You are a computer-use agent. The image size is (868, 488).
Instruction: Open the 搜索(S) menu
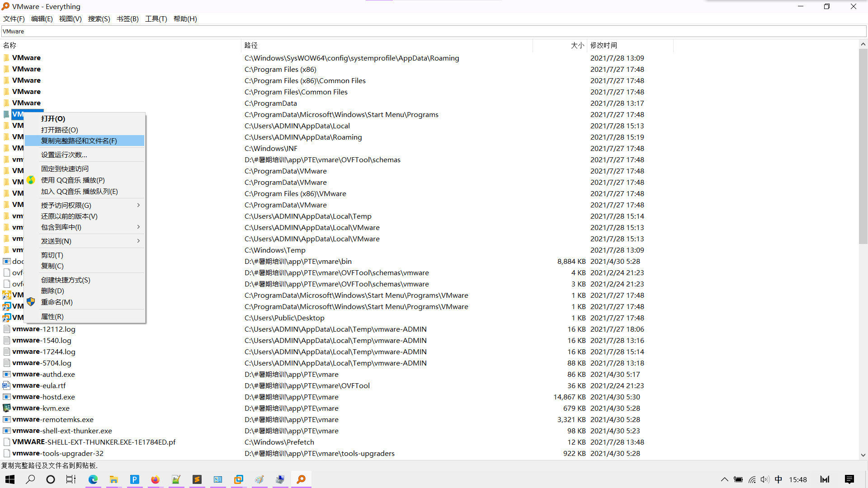coord(99,19)
